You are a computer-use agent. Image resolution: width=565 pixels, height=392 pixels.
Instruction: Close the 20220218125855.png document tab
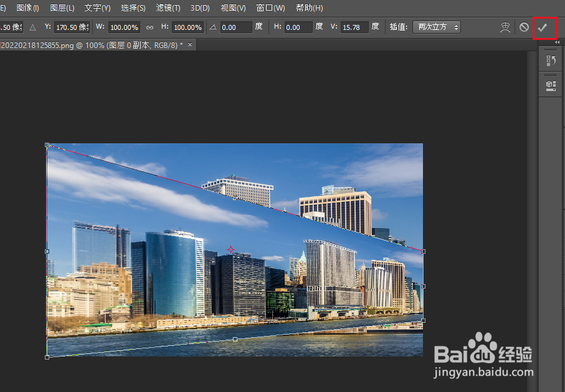tap(190, 45)
